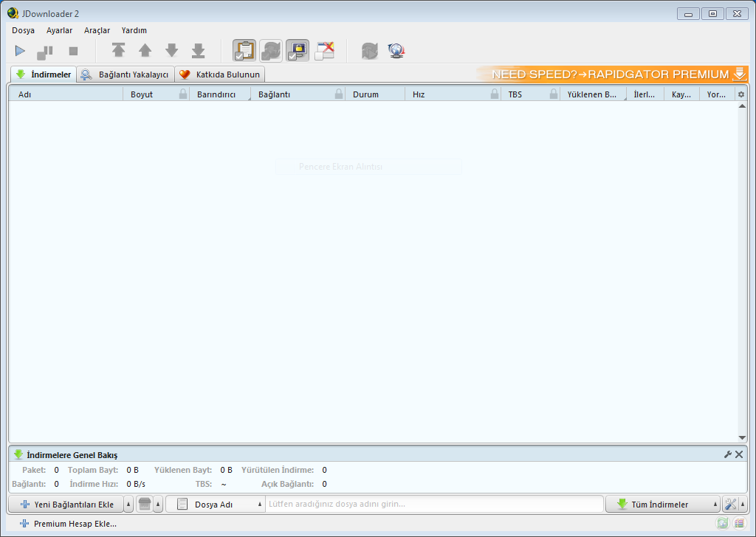Click the Açık Bağlantı: label
Image resolution: width=756 pixels, height=537 pixels.
click(288, 484)
